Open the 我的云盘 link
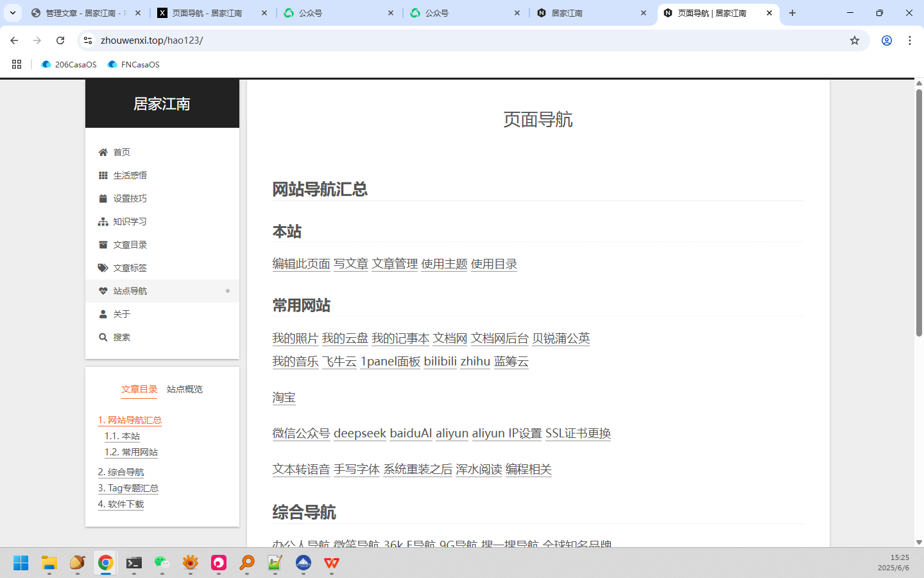This screenshot has height=578, width=924. point(345,338)
